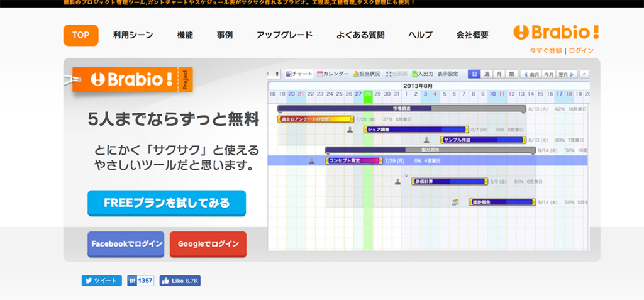This screenshot has width=644, height=300.
Task: Select the 週 week scale toggle
Action: [486, 74]
